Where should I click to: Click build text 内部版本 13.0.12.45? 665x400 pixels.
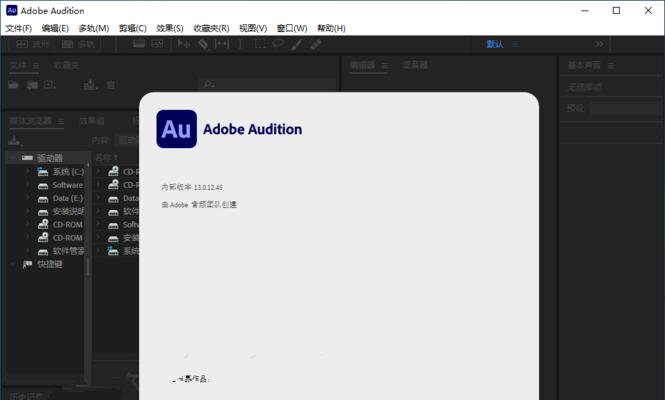pyautogui.click(x=192, y=187)
